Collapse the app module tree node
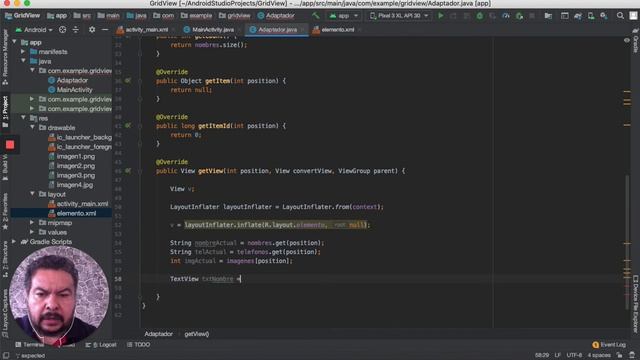 tap(15, 42)
